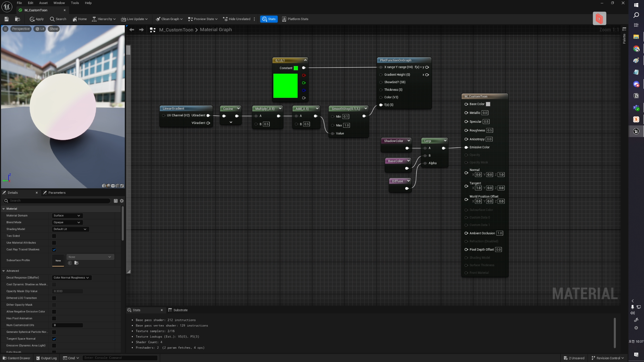This screenshot has width=644, height=362.
Task: Click the Content Drawer button
Action: click(x=16, y=358)
